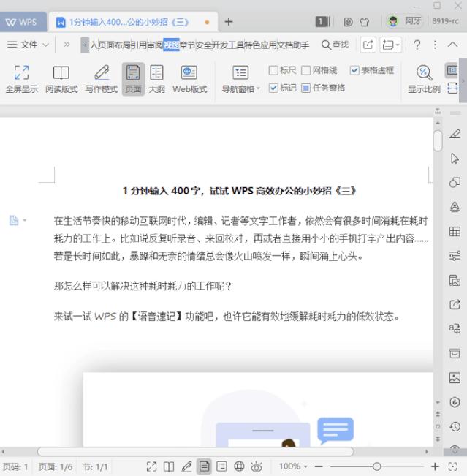
Task: Switch to the Developer Tools tab
Action: pyautogui.click(x=228, y=45)
